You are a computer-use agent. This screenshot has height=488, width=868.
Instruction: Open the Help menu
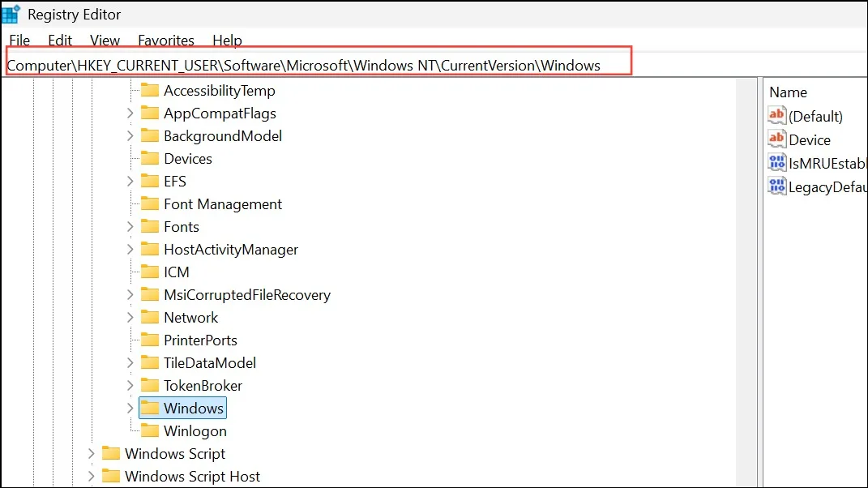(227, 41)
